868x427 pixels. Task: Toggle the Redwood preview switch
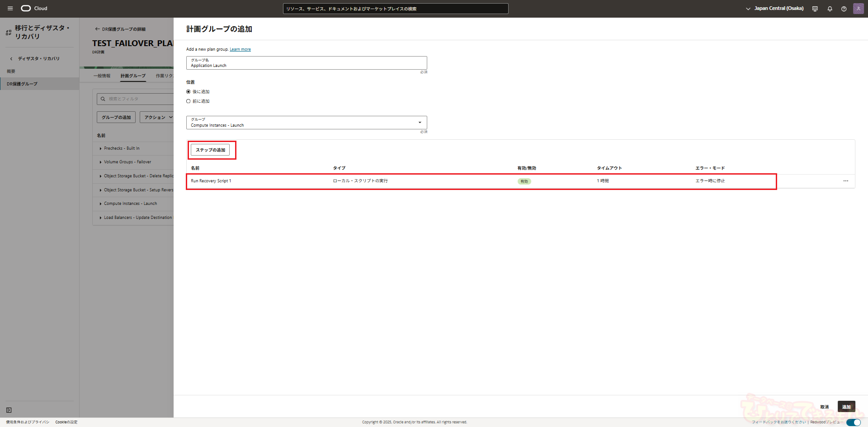853,422
